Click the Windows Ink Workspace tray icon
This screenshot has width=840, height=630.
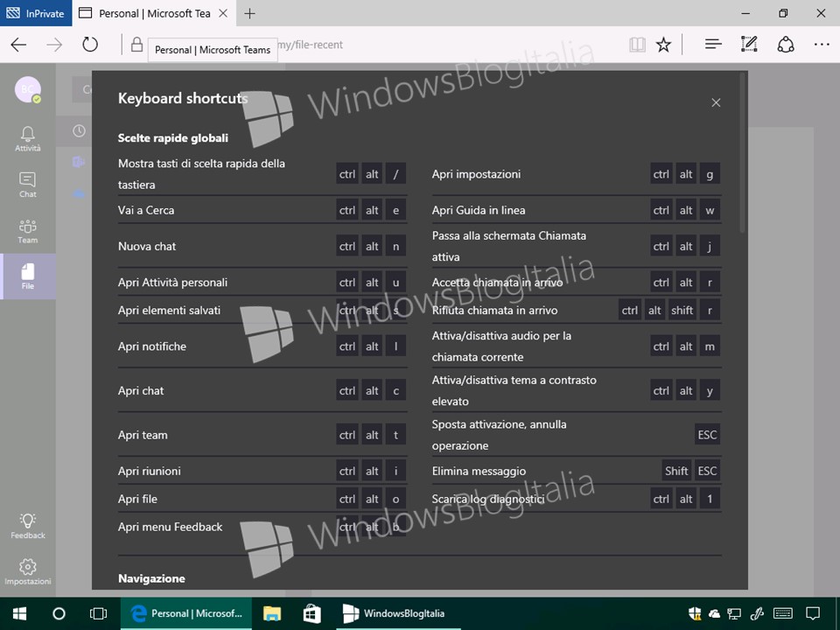tap(757, 613)
